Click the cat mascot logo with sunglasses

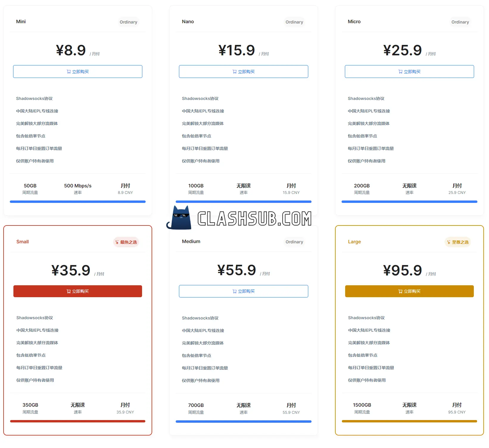[179, 218]
